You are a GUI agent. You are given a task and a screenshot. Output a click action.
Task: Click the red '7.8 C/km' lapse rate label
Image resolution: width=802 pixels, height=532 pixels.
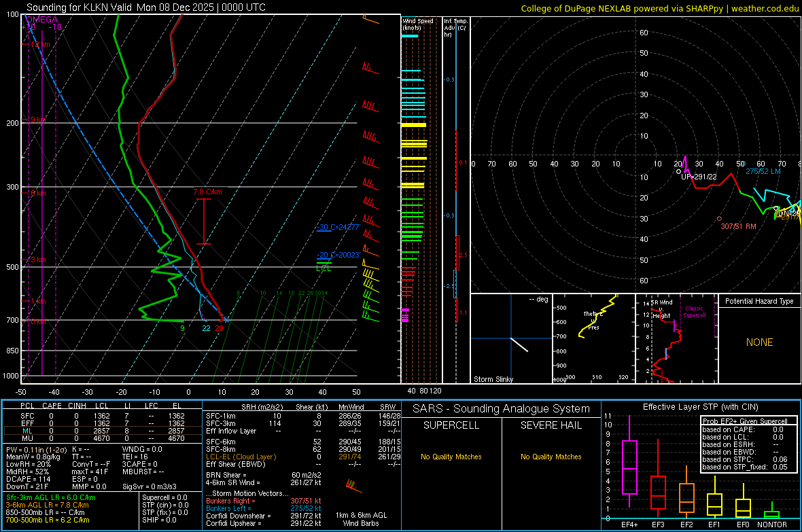pos(208,192)
